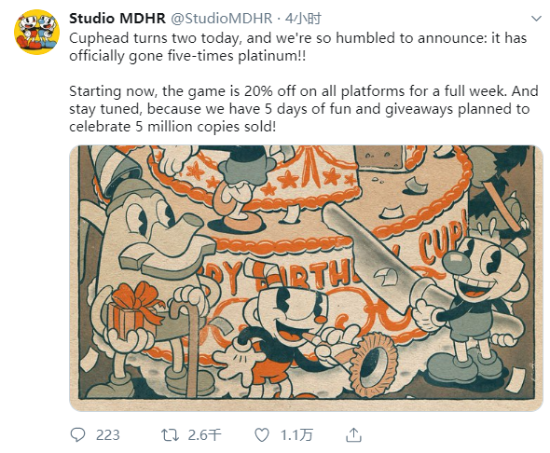
Task: Retweet using the arrows icon
Action: [x=170, y=435]
